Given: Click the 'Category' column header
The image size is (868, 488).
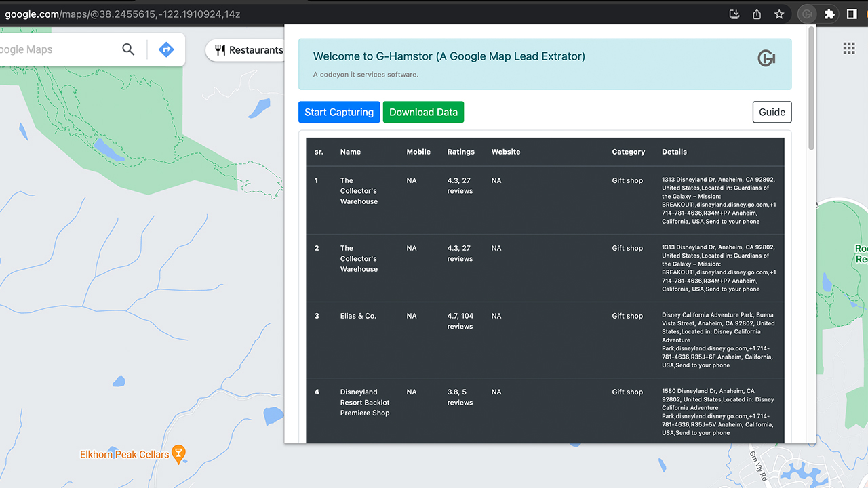Looking at the screenshot, I should 629,152.
